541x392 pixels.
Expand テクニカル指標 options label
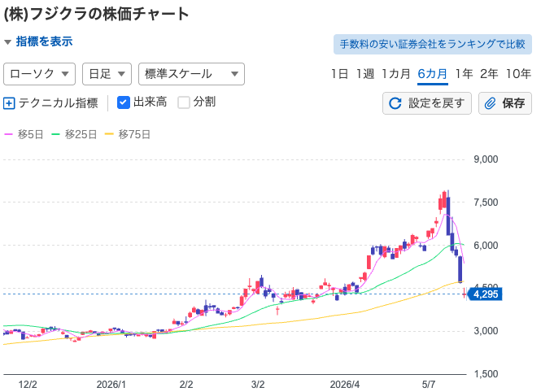click(x=59, y=103)
